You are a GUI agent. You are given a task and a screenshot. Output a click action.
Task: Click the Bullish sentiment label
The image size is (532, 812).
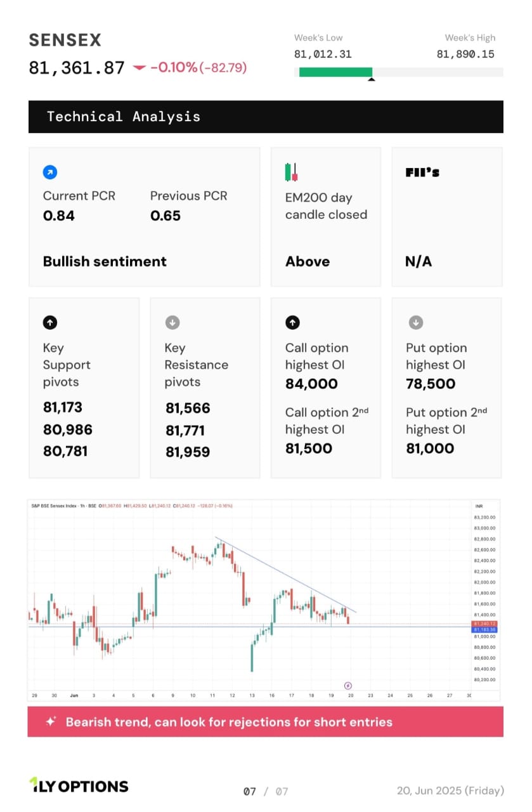105,261
